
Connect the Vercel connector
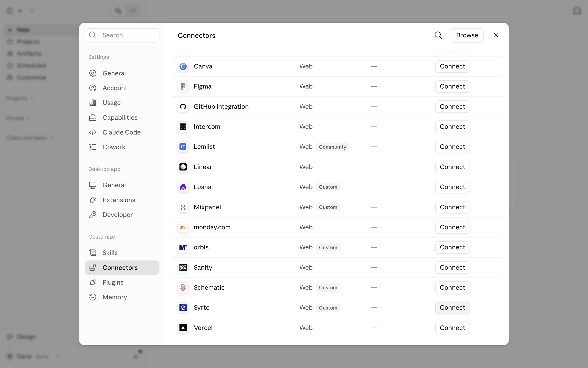[x=452, y=328]
